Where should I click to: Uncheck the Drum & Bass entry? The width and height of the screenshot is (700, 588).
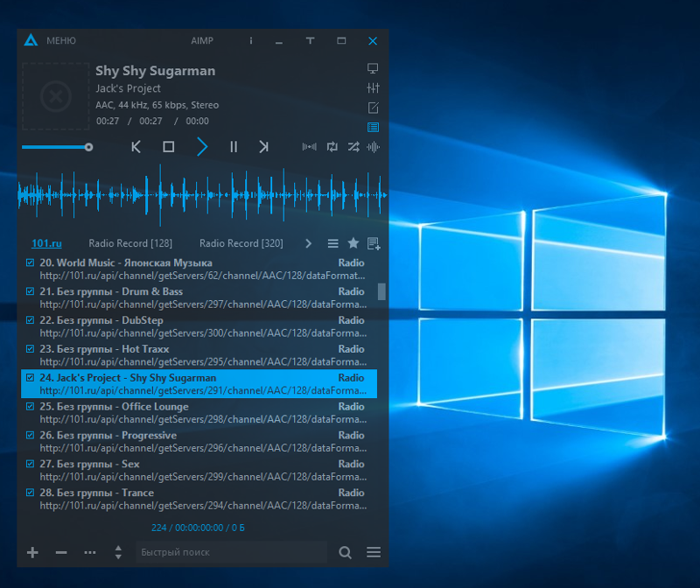(x=30, y=291)
